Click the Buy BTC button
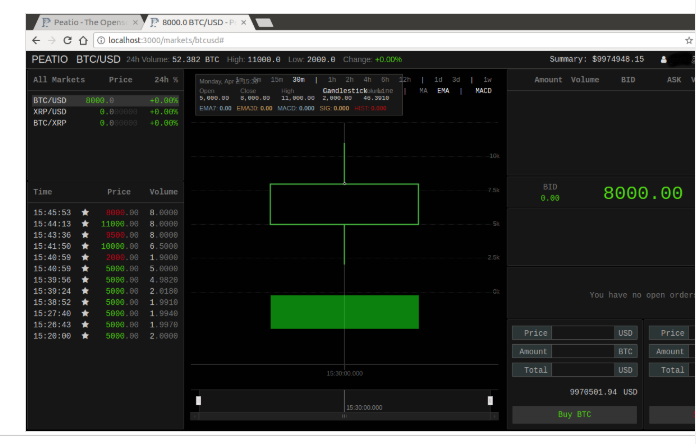 [575, 415]
